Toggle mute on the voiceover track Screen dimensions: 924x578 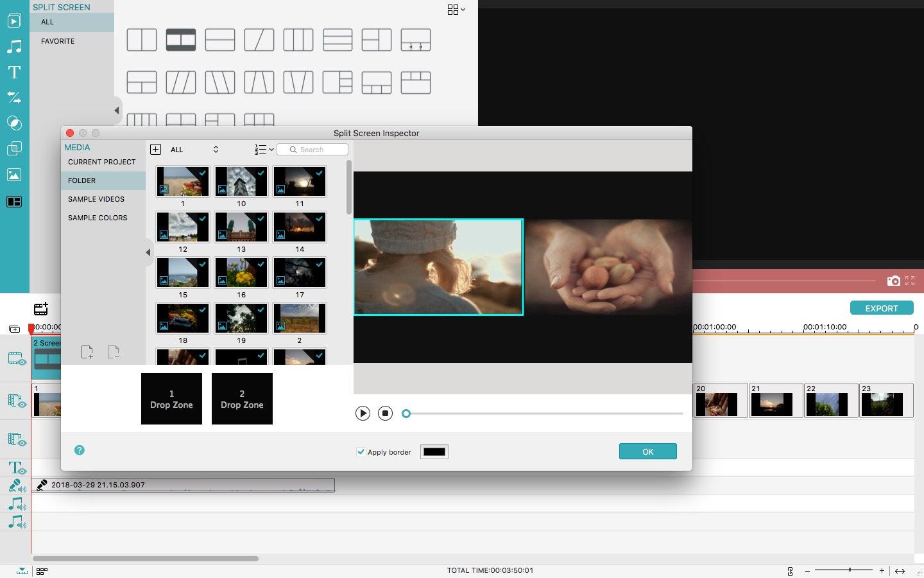[17, 486]
